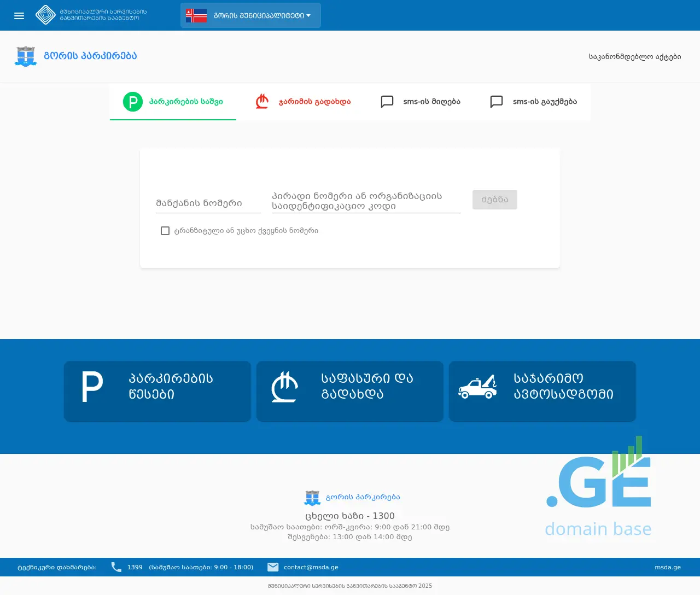Expand the გორის მუნიციპალიტეტი municipality dropdown
This screenshot has width=700, height=595.
click(250, 15)
